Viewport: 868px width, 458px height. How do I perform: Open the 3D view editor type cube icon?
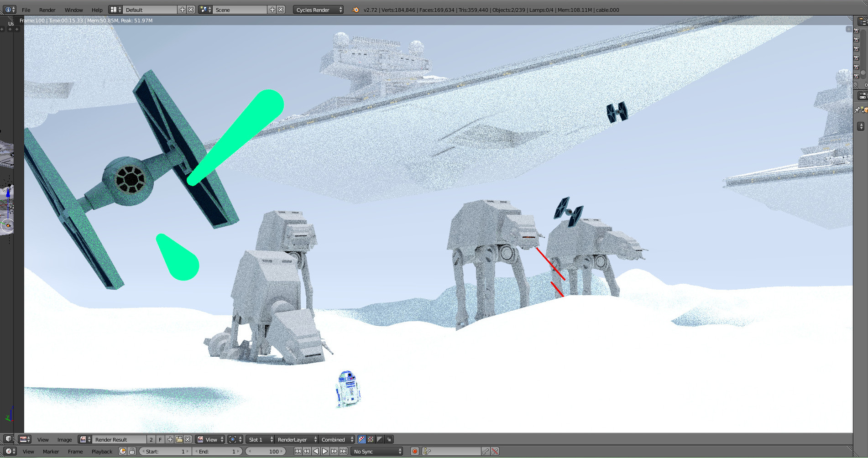[9, 439]
